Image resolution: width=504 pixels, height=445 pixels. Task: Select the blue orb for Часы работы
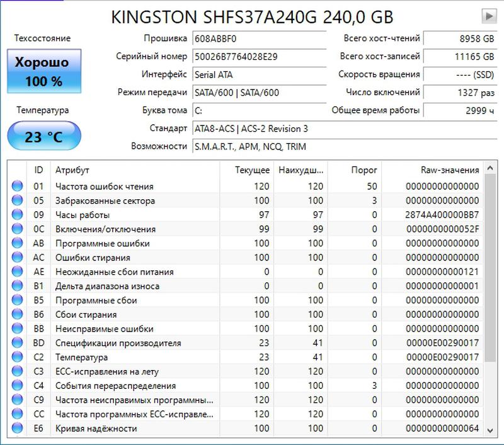(x=17, y=215)
